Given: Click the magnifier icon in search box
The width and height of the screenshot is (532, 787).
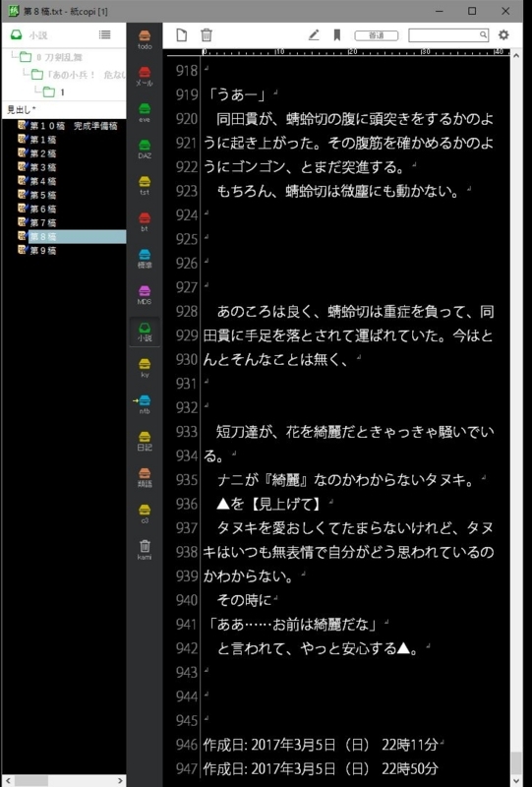Looking at the screenshot, I should 483,34.
